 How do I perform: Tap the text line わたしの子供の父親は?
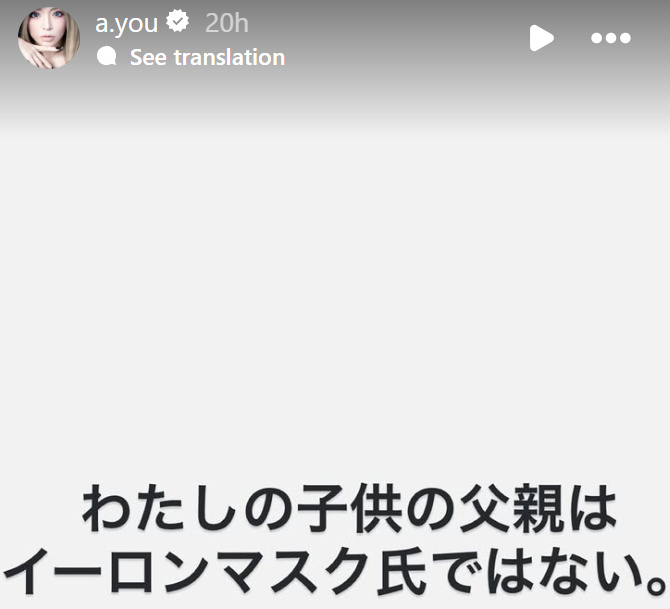(x=349, y=508)
